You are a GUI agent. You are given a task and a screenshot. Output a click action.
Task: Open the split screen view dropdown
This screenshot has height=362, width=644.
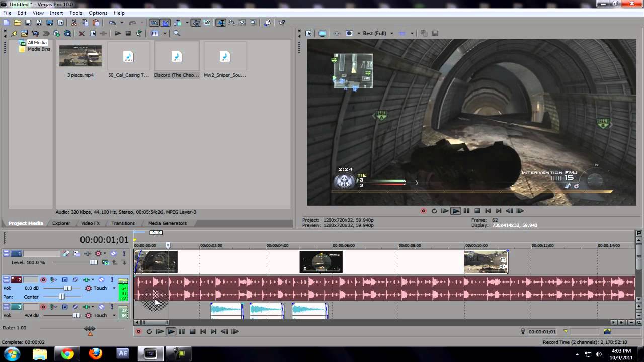click(359, 34)
